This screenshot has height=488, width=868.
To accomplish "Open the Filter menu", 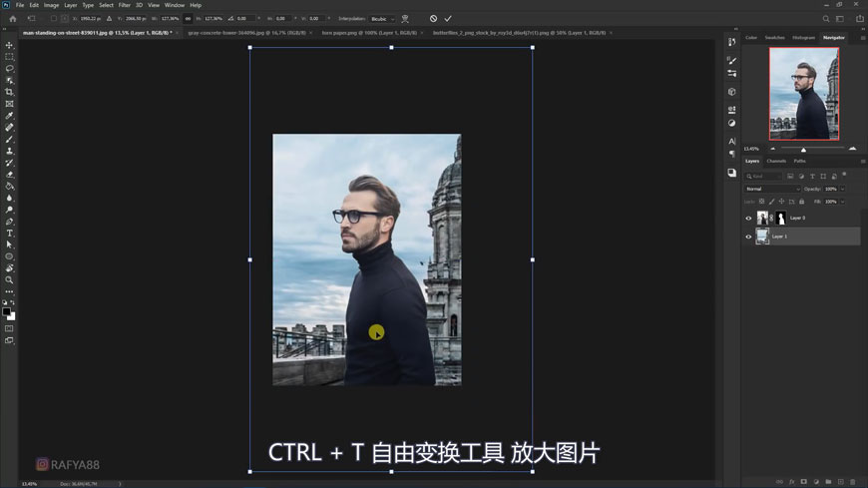I will pyautogui.click(x=125, y=5).
